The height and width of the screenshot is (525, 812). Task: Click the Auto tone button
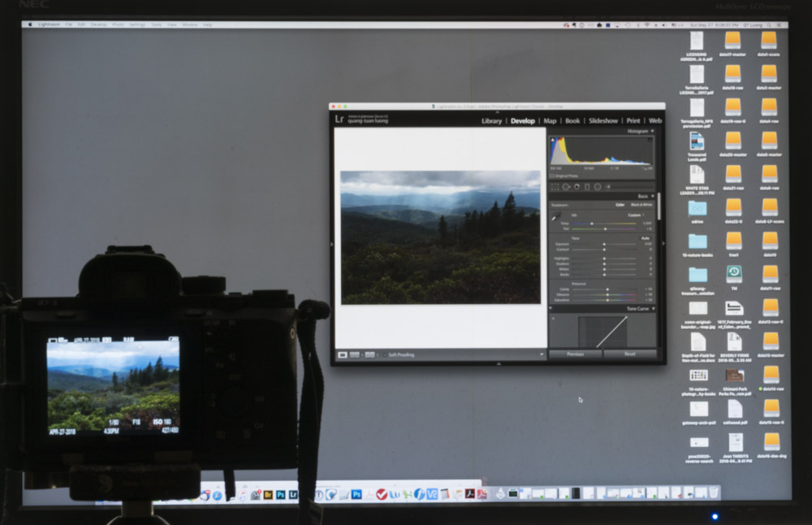coord(646,238)
